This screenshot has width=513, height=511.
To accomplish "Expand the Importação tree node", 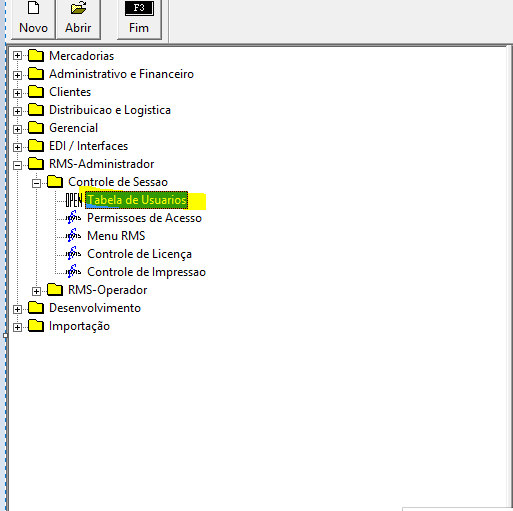I will pos(17,327).
